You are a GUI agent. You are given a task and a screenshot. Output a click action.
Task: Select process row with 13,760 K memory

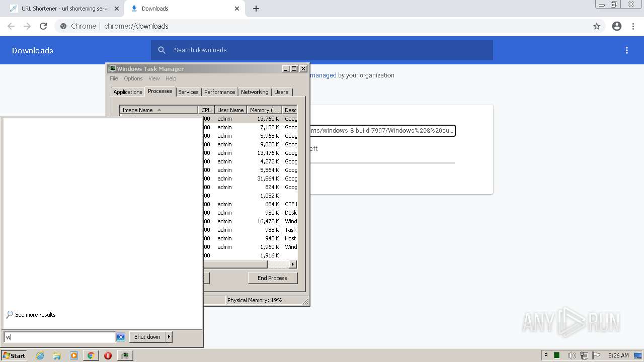251,119
